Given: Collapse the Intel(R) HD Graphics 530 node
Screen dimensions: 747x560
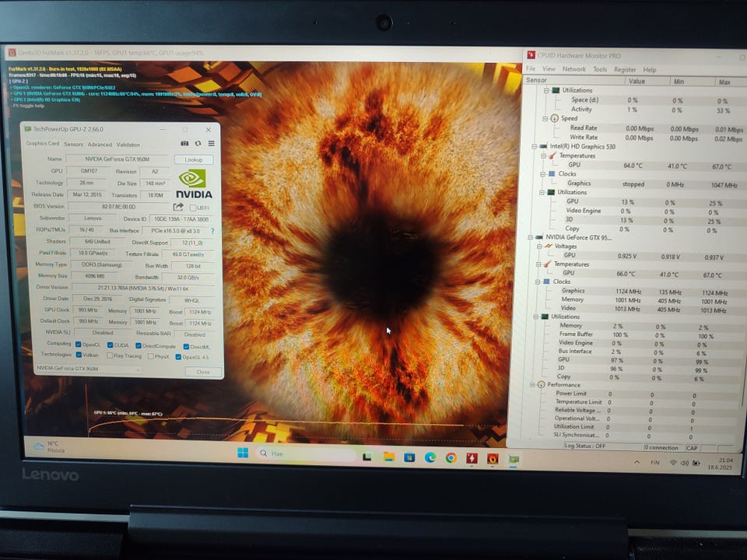Looking at the screenshot, I should click(x=535, y=146).
